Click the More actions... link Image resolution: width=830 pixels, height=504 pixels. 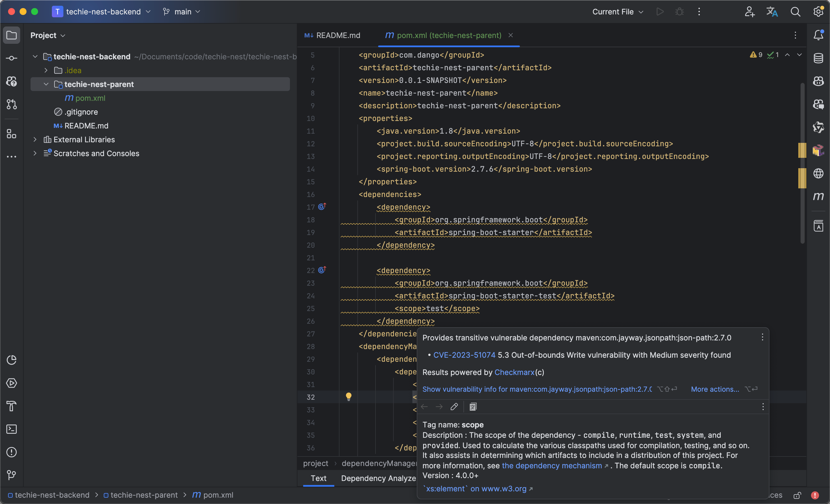715,389
